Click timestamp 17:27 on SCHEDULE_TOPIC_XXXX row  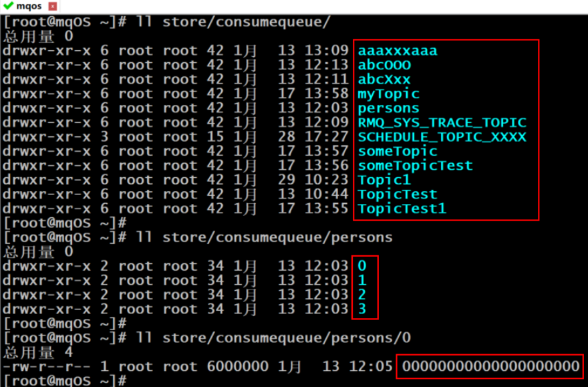326,137
